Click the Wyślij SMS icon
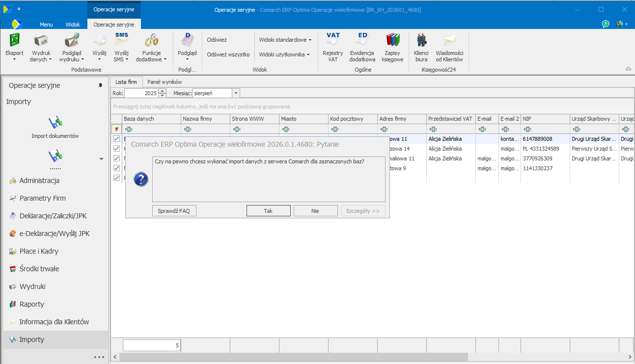 click(121, 40)
